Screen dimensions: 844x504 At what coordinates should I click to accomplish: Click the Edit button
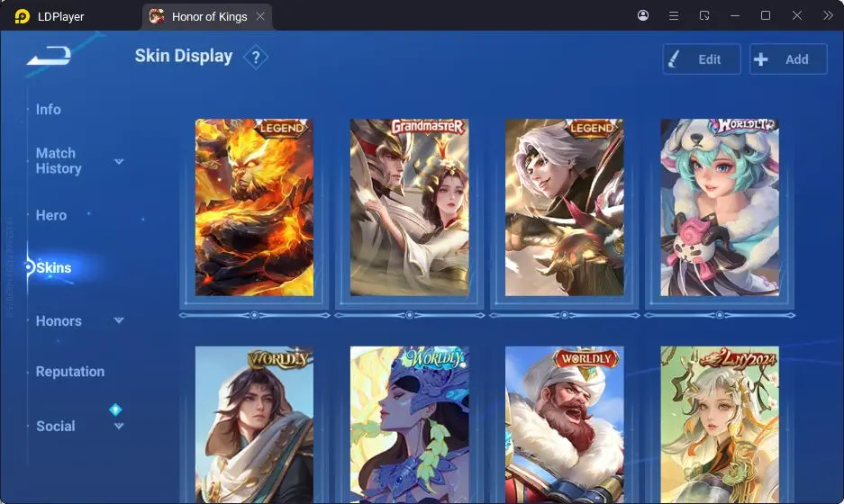click(x=702, y=59)
